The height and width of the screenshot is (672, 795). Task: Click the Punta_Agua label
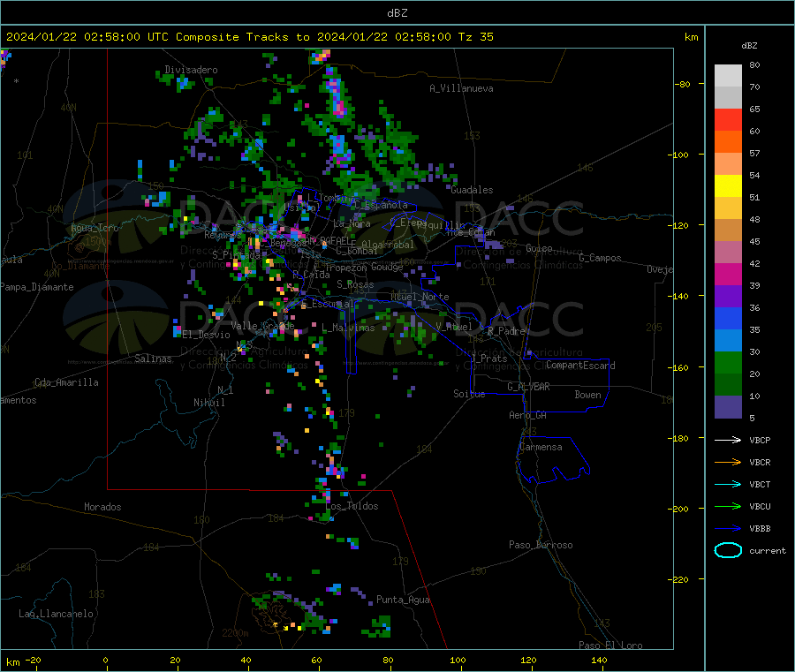(403, 600)
